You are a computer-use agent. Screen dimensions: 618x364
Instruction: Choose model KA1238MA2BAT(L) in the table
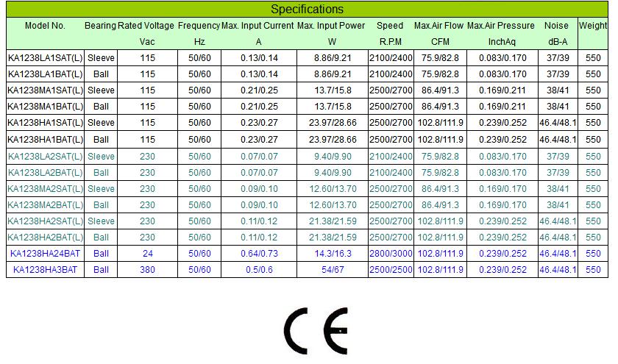click(x=45, y=205)
